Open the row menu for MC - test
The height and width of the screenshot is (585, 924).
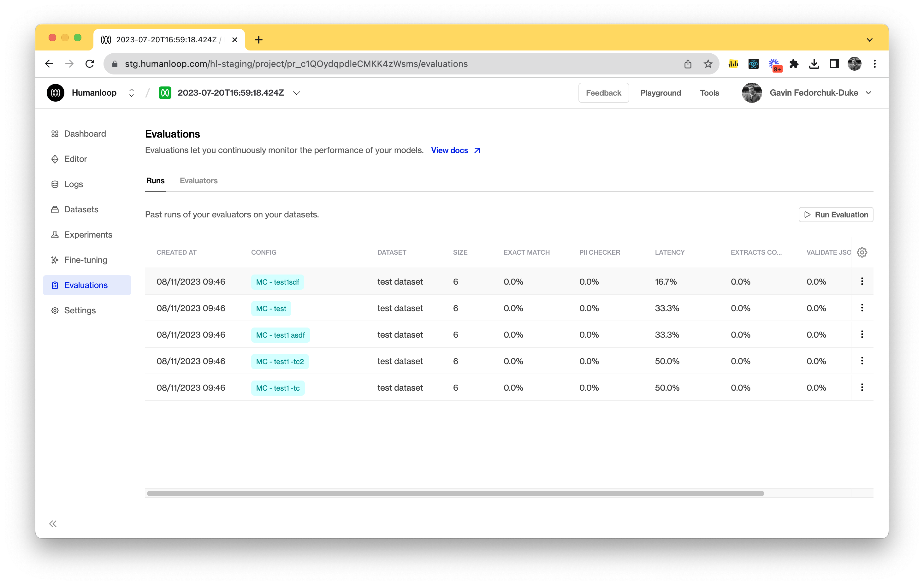[862, 308]
